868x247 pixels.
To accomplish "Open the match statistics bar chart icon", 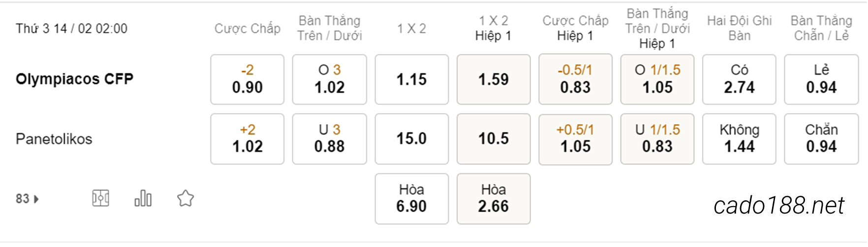I will [143, 198].
